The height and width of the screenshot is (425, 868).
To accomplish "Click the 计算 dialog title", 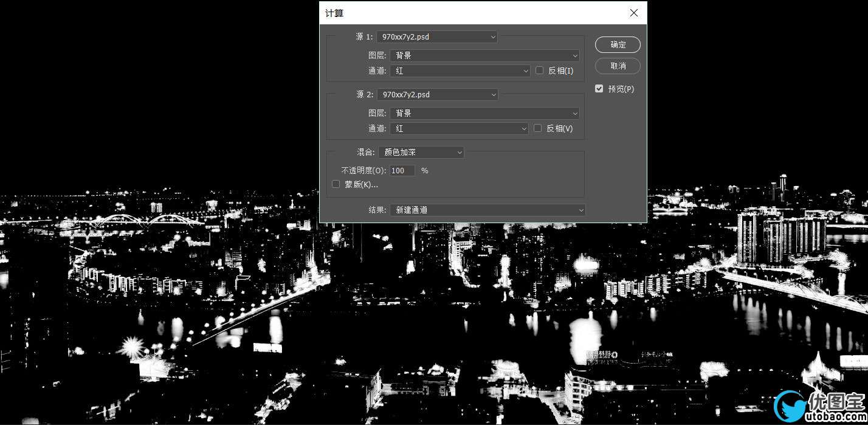I will [x=334, y=13].
